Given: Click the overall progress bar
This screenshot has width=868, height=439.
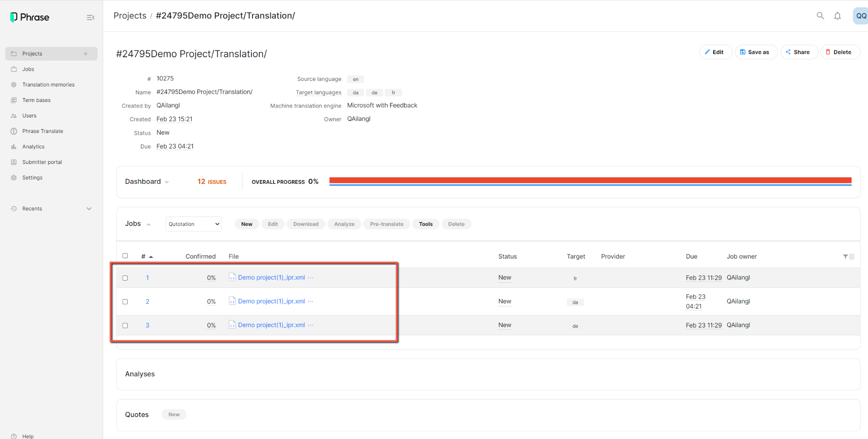Looking at the screenshot, I should [590, 182].
